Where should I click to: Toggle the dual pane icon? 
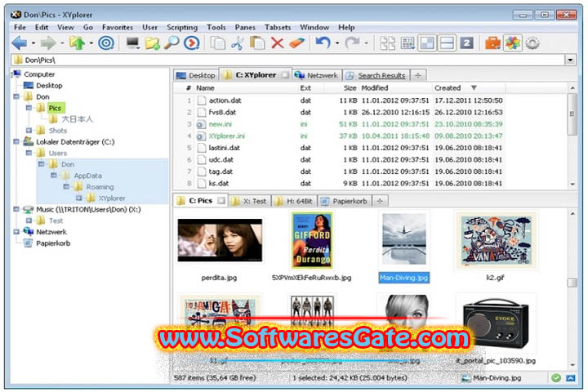[x=427, y=43]
